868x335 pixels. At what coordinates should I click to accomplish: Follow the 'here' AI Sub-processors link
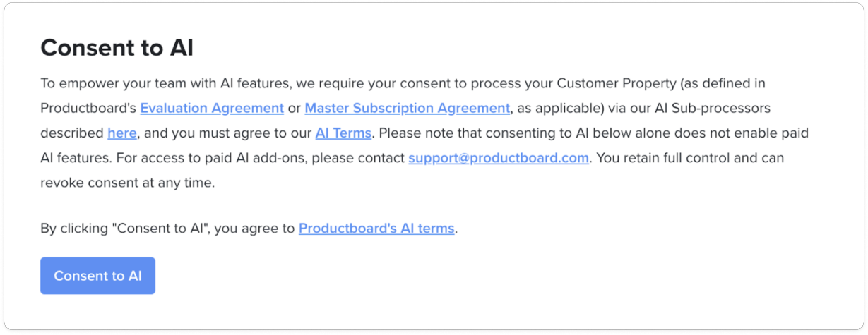(x=122, y=133)
